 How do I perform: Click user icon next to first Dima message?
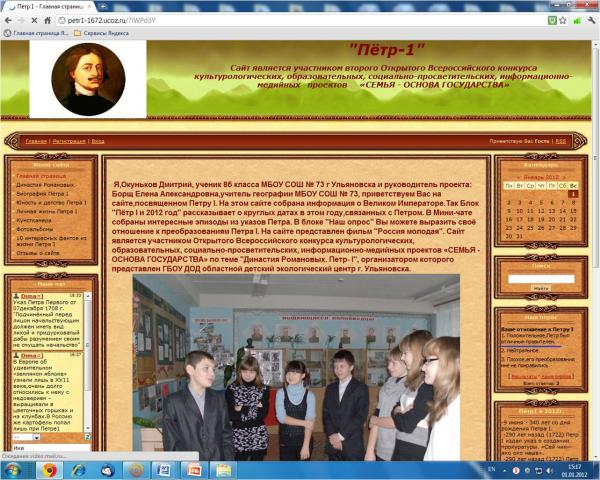(16, 296)
